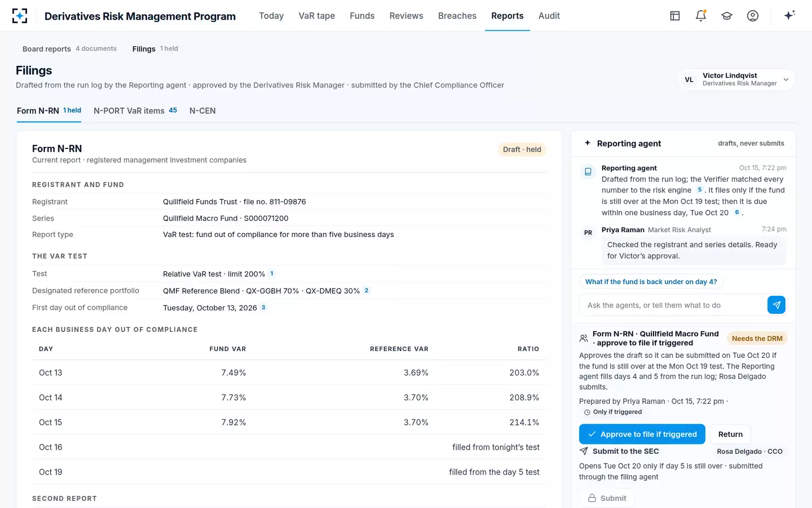The height and width of the screenshot is (508, 812).
Task: Send message with paper plane button
Action: [776, 305]
